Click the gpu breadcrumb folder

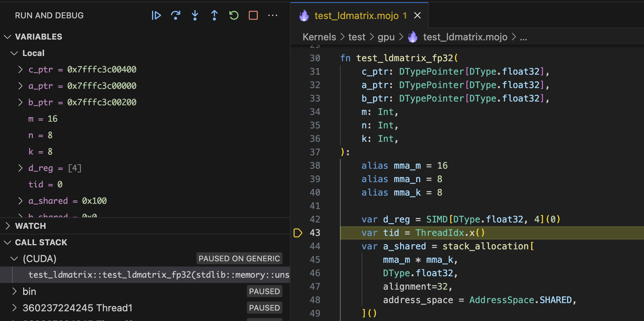386,37
